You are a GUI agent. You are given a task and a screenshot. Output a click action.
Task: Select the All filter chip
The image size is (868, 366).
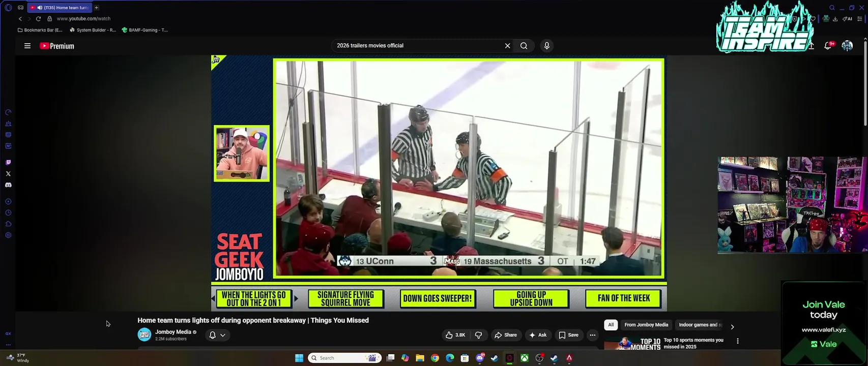(611, 325)
